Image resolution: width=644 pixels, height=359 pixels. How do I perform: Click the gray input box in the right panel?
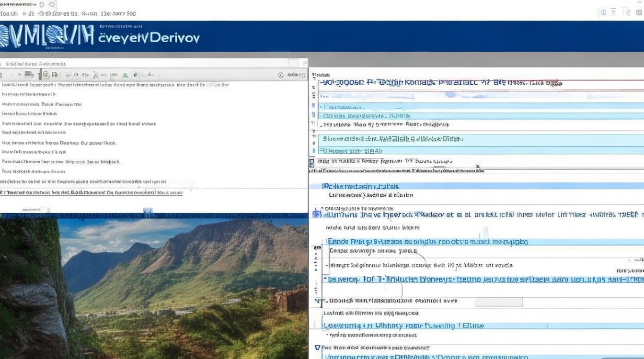(x=498, y=302)
